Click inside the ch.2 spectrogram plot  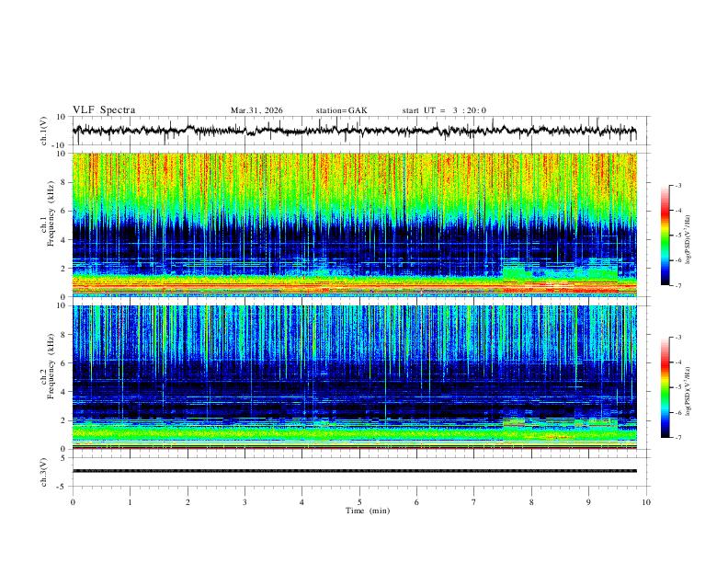(354, 377)
